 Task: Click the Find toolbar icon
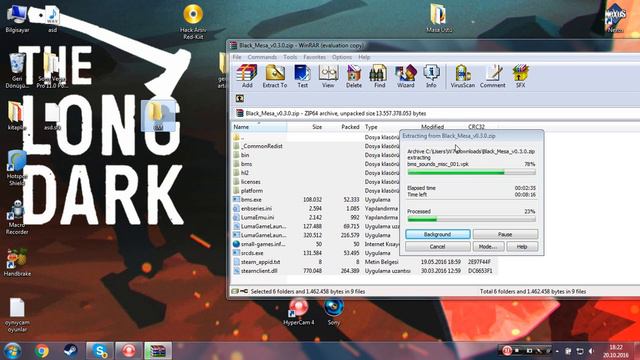click(380, 76)
